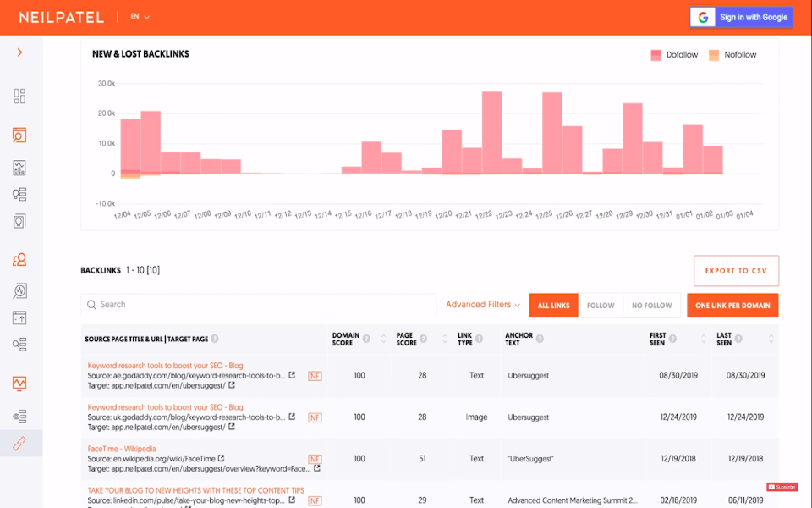Select the Follow filter tab

[601, 306]
